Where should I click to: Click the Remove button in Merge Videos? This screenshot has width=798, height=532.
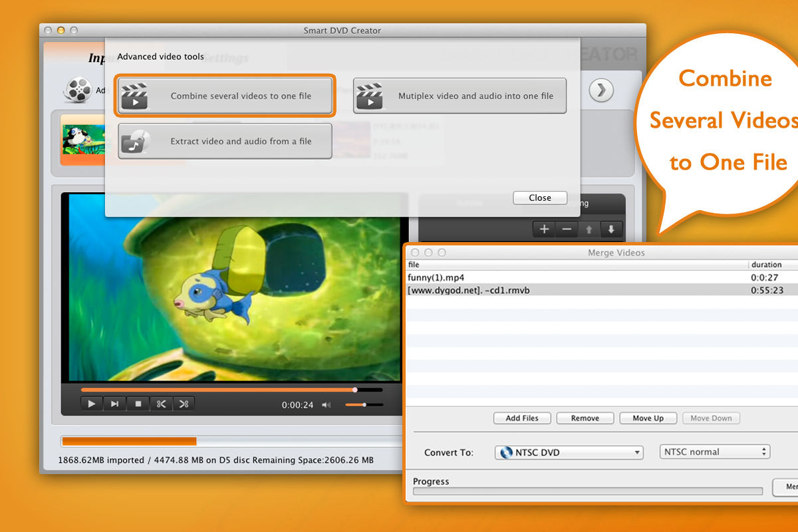pyautogui.click(x=585, y=418)
